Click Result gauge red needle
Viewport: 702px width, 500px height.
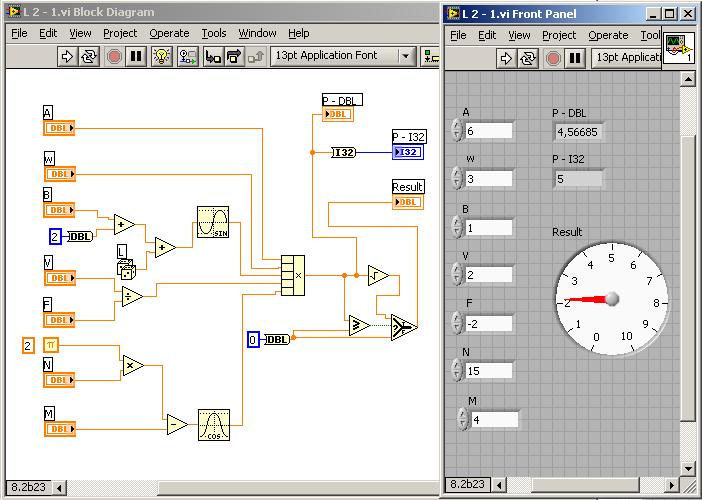pyautogui.click(x=585, y=299)
